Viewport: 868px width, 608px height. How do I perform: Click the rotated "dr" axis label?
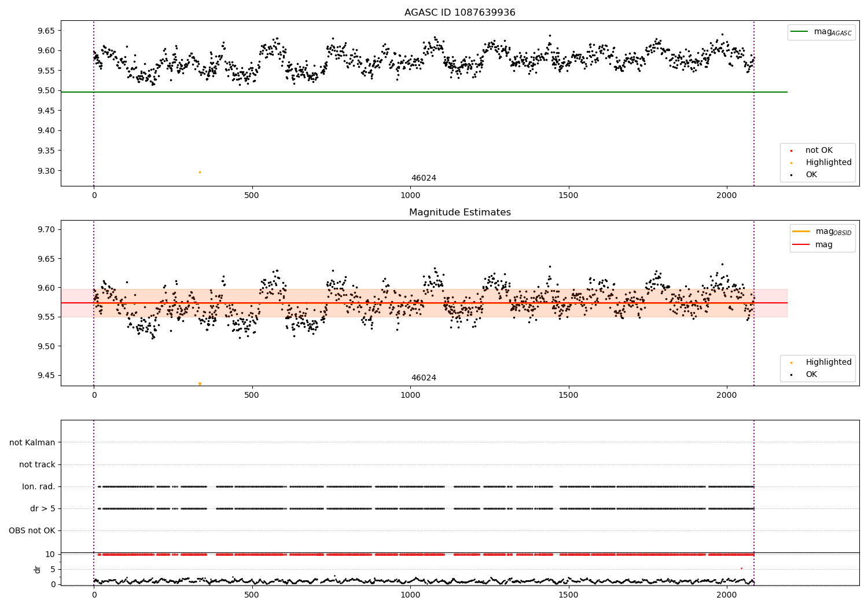(38, 569)
